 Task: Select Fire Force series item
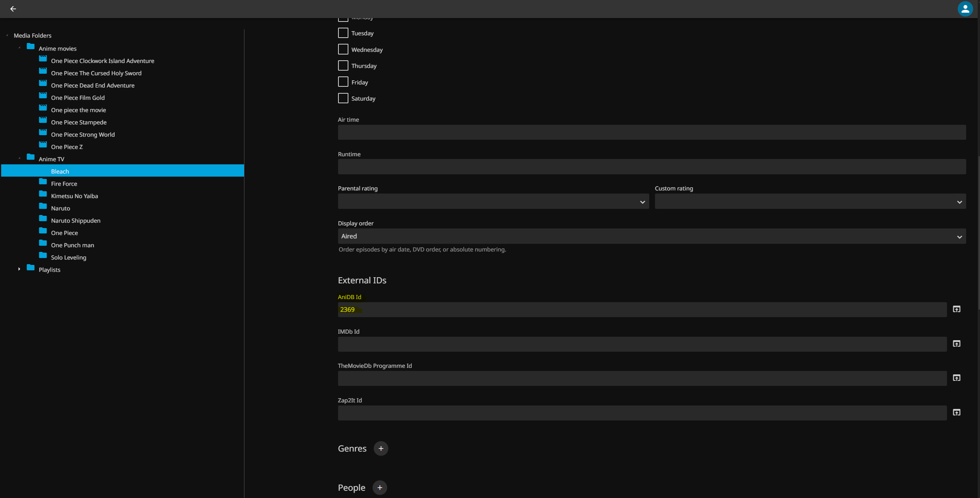(64, 184)
